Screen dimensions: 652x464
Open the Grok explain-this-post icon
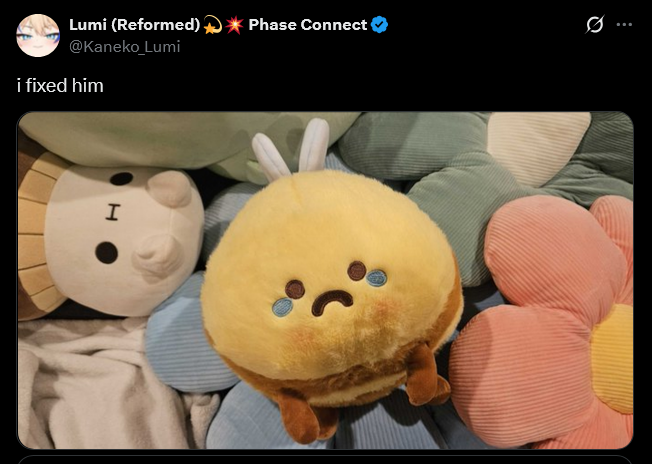595,25
